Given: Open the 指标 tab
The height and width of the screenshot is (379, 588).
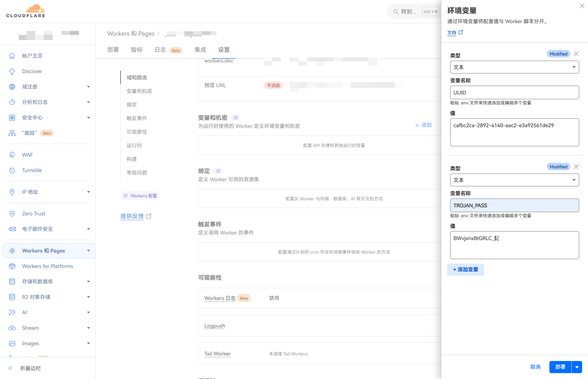Looking at the screenshot, I should tap(136, 50).
